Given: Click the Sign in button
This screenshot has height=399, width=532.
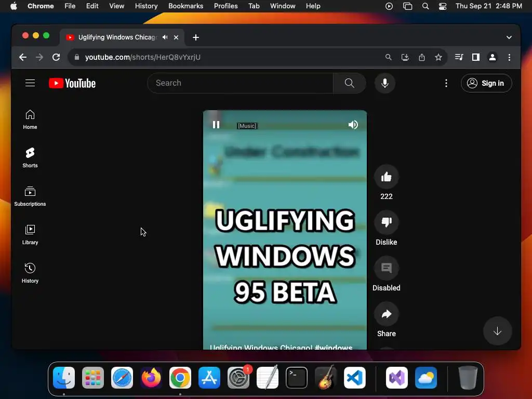Looking at the screenshot, I should (x=486, y=83).
